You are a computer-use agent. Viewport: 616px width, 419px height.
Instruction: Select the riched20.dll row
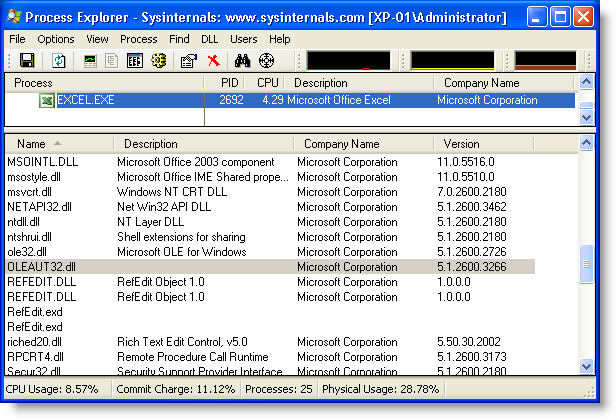pos(270,342)
